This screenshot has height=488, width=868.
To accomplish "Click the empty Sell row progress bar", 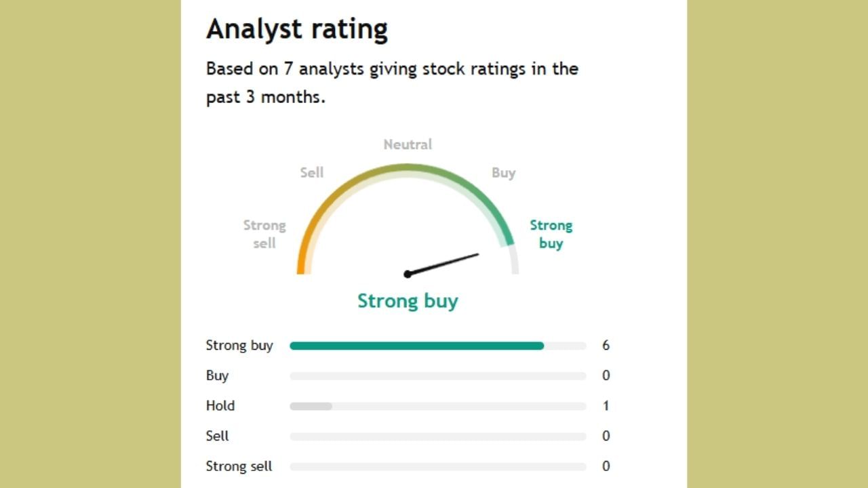I will (437, 436).
